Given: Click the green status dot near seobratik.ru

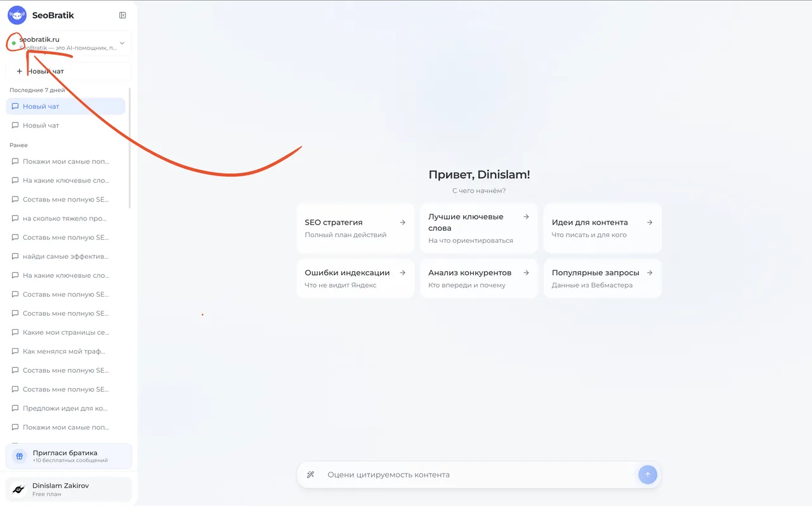Looking at the screenshot, I should click(12, 43).
